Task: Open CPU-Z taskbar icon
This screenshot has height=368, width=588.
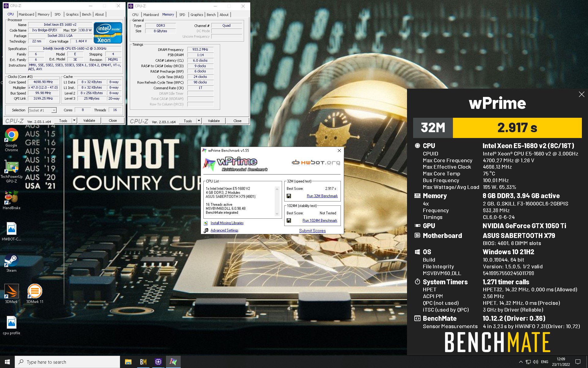Action: (x=158, y=362)
